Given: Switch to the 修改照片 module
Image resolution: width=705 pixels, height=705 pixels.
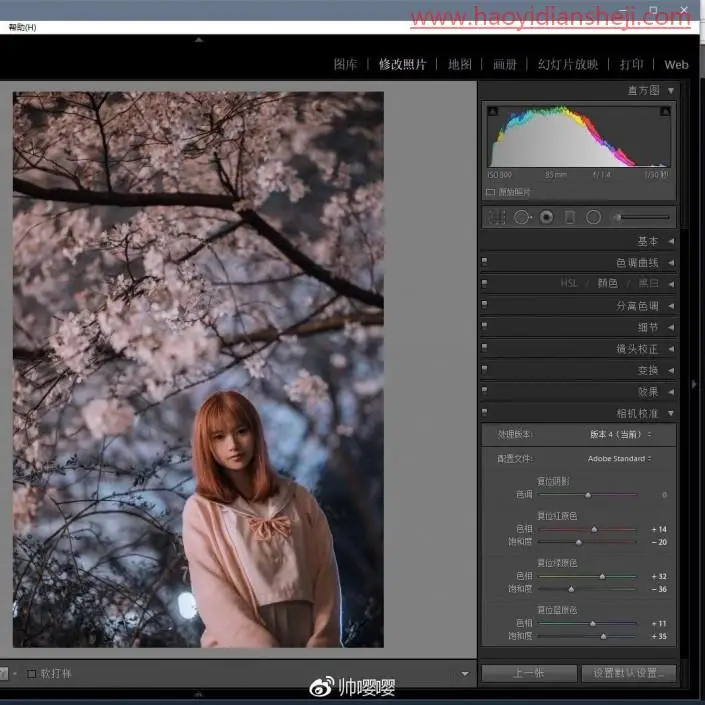Looking at the screenshot, I should point(402,64).
